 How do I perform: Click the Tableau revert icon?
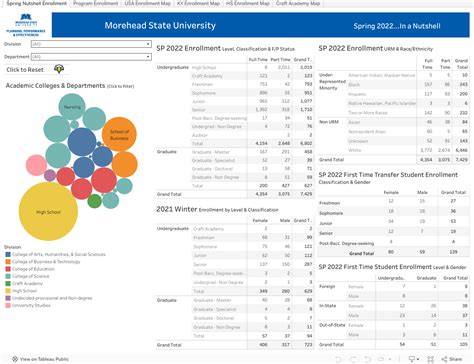coord(368,359)
